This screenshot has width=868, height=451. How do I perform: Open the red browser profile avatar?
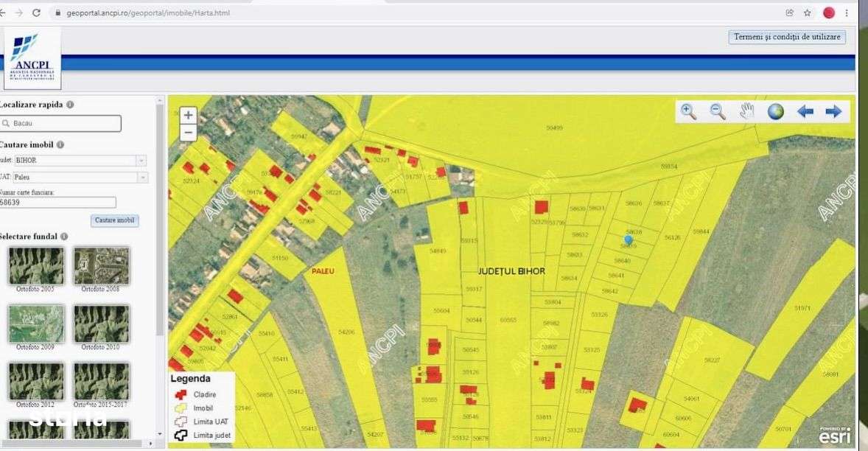pos(829,13)
